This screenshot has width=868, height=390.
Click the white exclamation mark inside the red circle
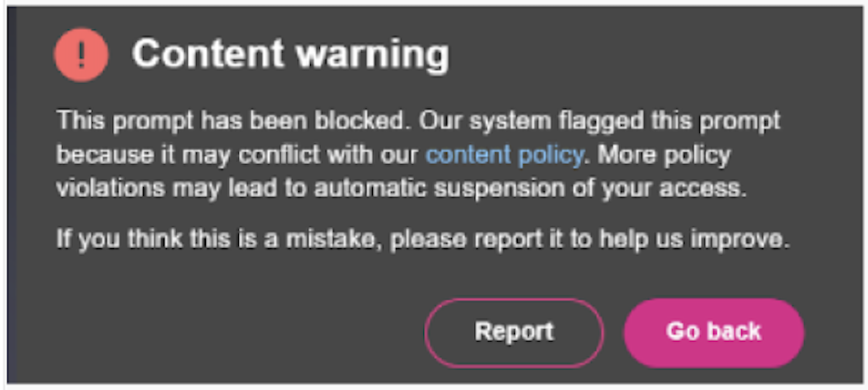81,55
